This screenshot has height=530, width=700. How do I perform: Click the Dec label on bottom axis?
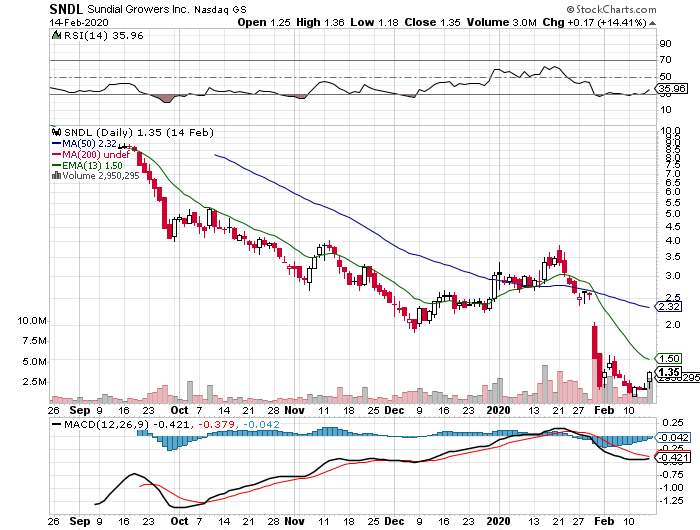[393, 521]
